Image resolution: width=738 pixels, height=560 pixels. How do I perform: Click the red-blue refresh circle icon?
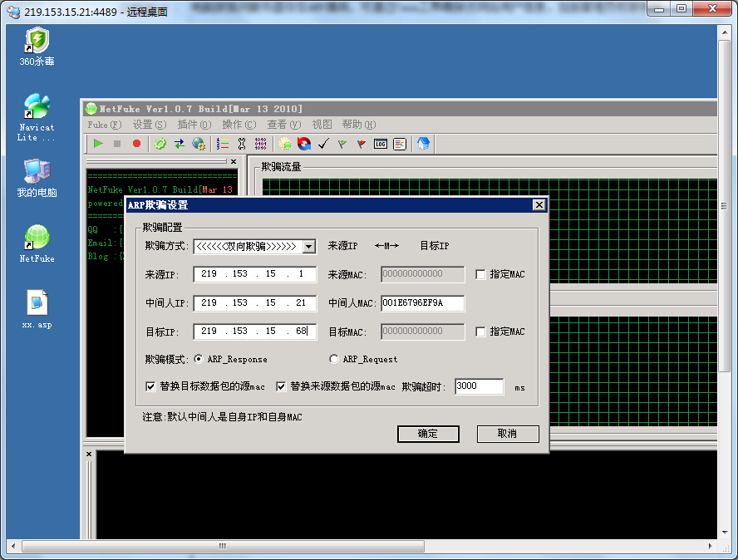304,144
